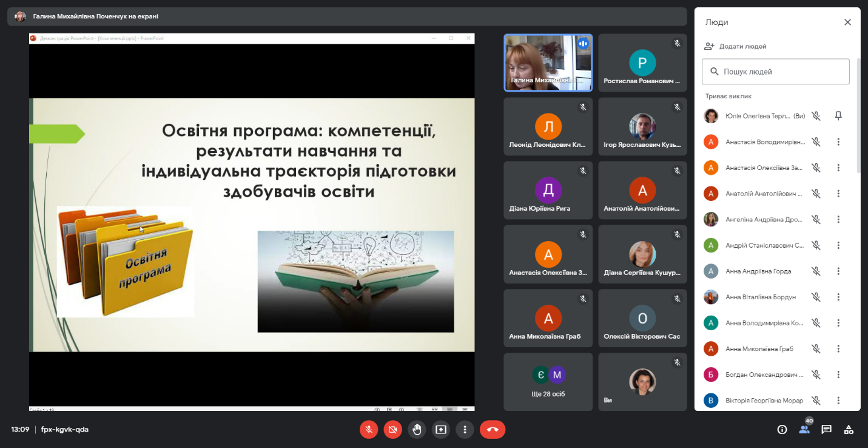
Task: Select the Ще 28 осіб tile
Action: (x=548, y=382)
